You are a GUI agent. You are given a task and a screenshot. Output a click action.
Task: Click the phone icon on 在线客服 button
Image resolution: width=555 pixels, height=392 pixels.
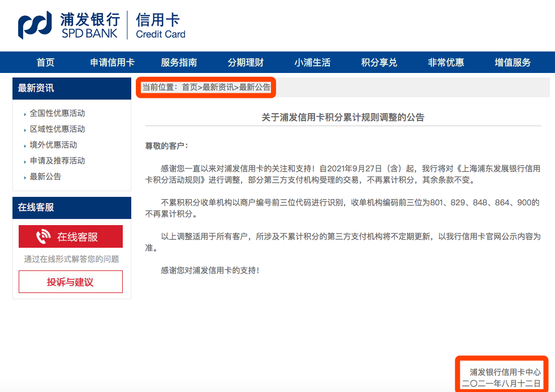point(43,236)
